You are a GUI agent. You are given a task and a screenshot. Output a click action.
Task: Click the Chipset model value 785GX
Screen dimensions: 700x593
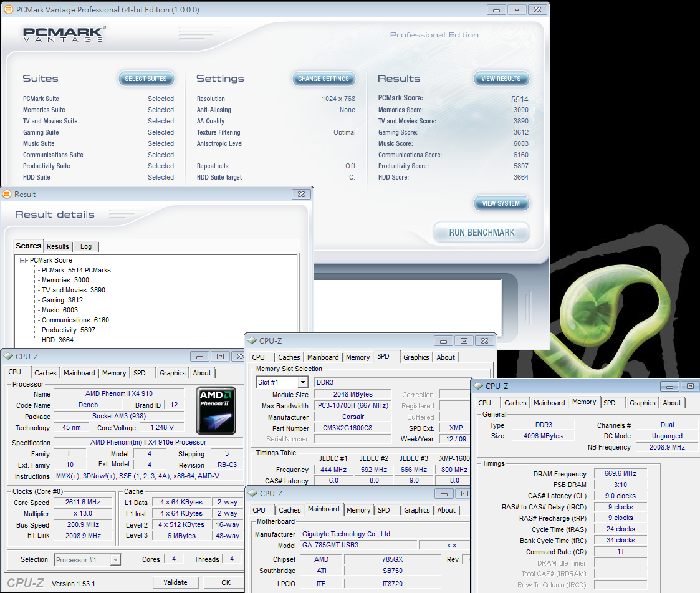tap(393, 559)
